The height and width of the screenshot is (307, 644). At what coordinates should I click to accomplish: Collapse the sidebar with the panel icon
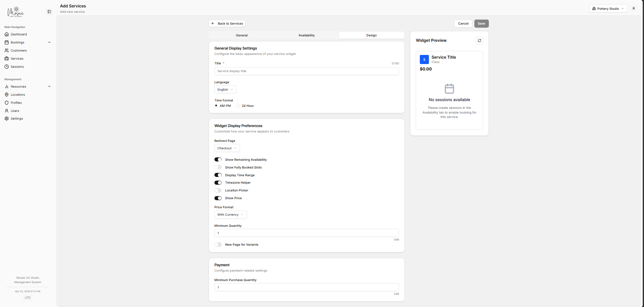[49, 11]
